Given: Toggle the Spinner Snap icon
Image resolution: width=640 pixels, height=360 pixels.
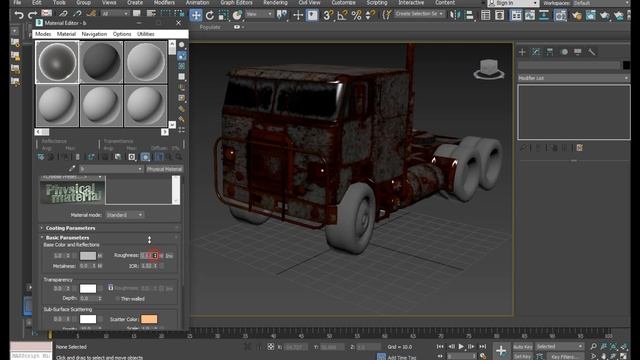Looking at the screenshot, I should point(370,15).
